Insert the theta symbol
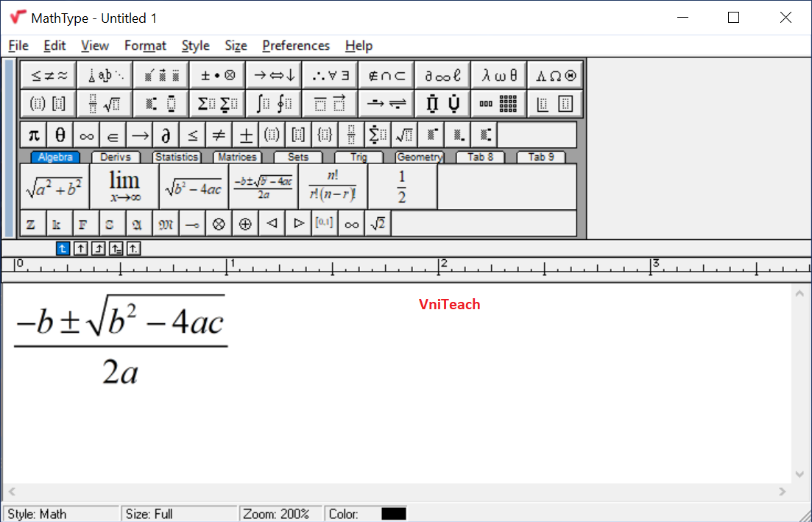Viewport: 812px width, 522px height. (60, 134)
